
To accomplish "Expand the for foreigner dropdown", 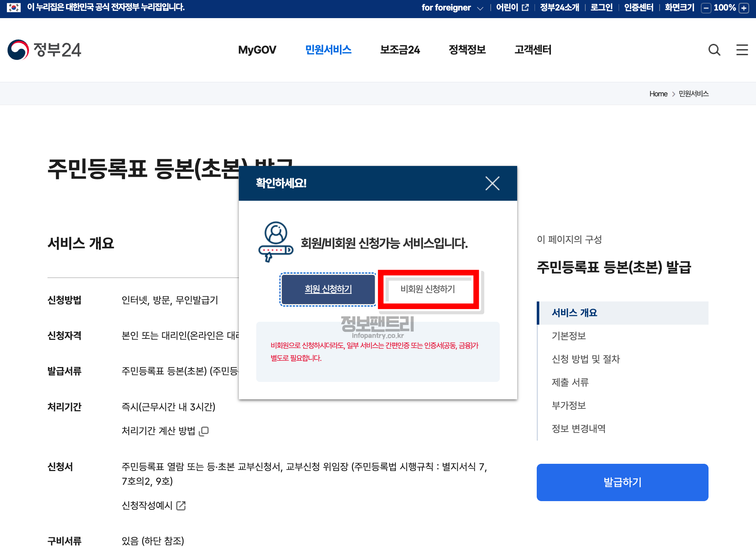I will click(x=452, y=8).
